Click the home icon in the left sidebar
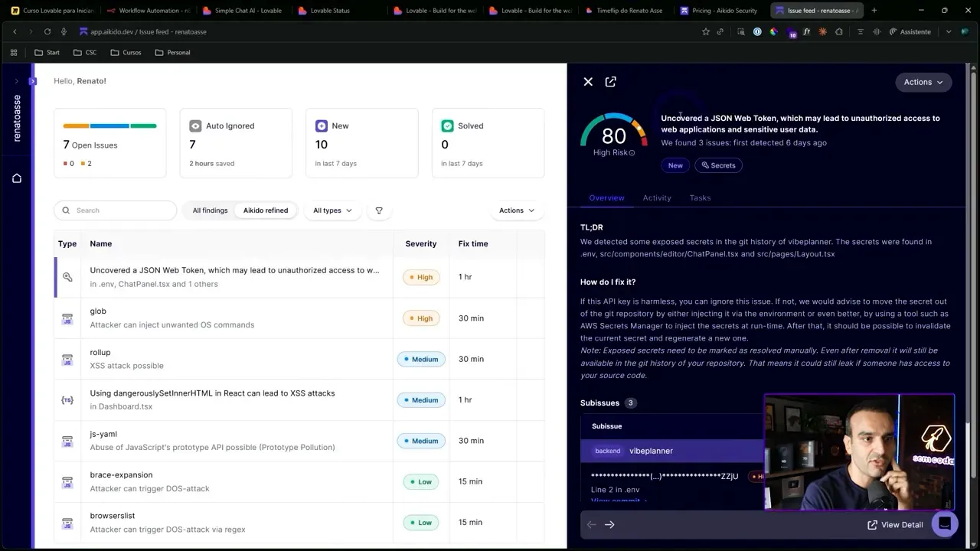 tap(17, 178)
